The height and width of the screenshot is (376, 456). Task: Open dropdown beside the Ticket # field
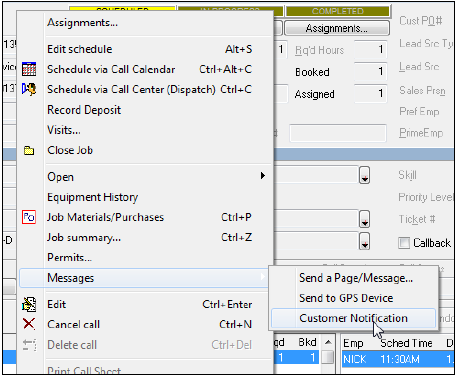point(364,219)
